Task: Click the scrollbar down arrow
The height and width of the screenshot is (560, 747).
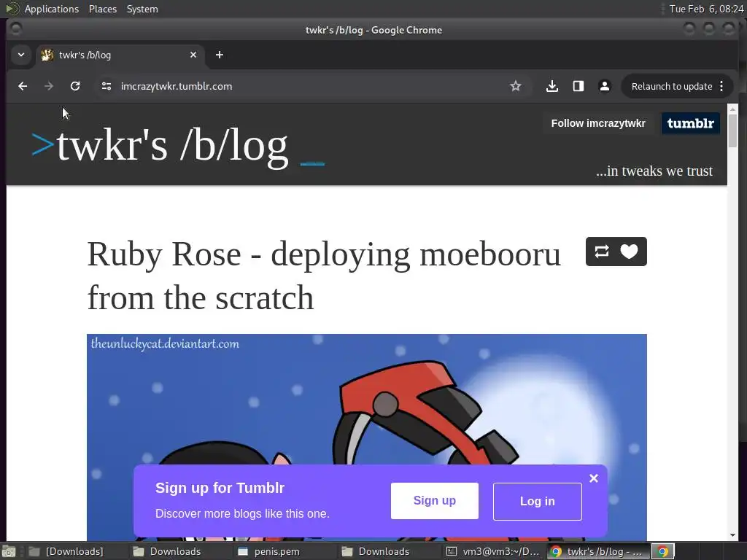Action: click(x=732, y=535)
